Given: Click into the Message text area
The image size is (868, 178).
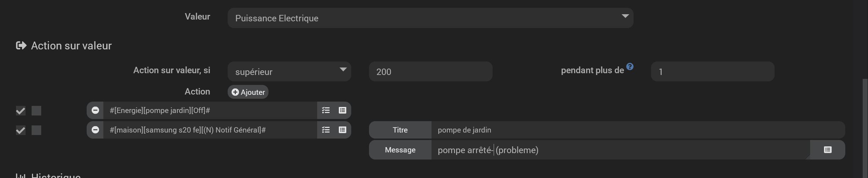Looking at the screenshot, I should click(620, 150).
